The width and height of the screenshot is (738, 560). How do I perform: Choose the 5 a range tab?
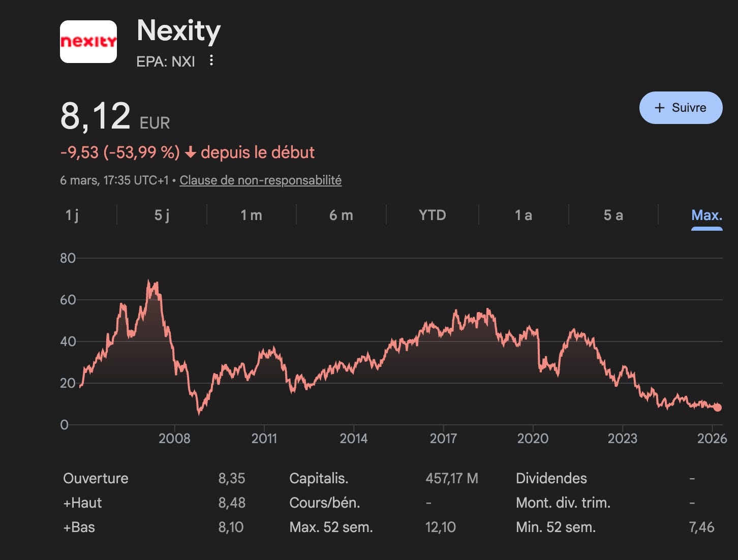[613, 215]
